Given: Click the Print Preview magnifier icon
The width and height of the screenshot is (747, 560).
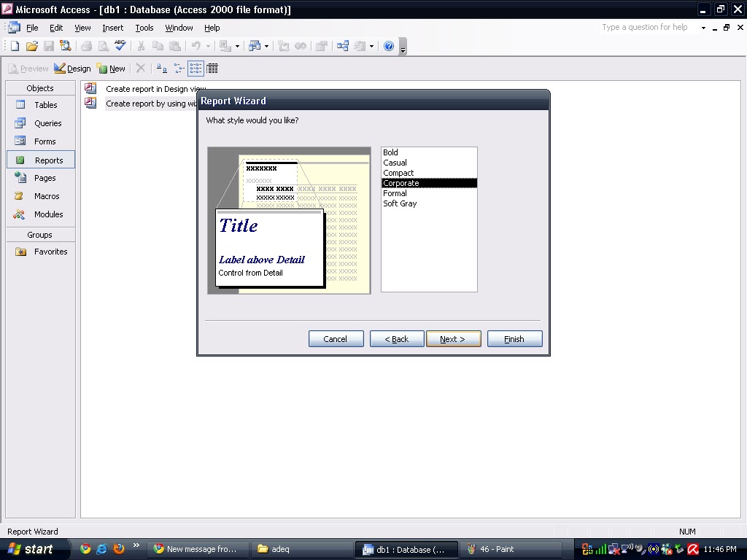Looking at the screenshot, I should click(104, 46).
